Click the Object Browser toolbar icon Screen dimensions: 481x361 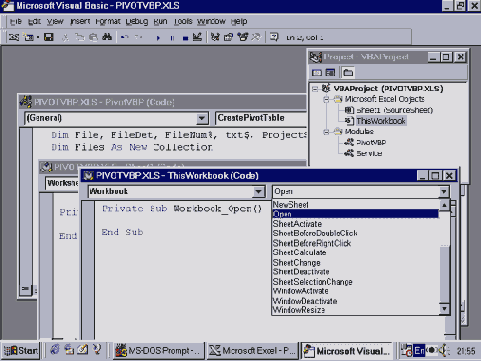[243, 37]
